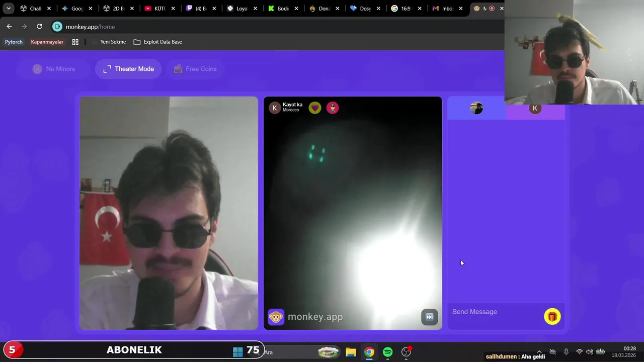Viewport: 644px width, 362px height.
Task: Click the Kayot ka username
Action: coord(292,105)
